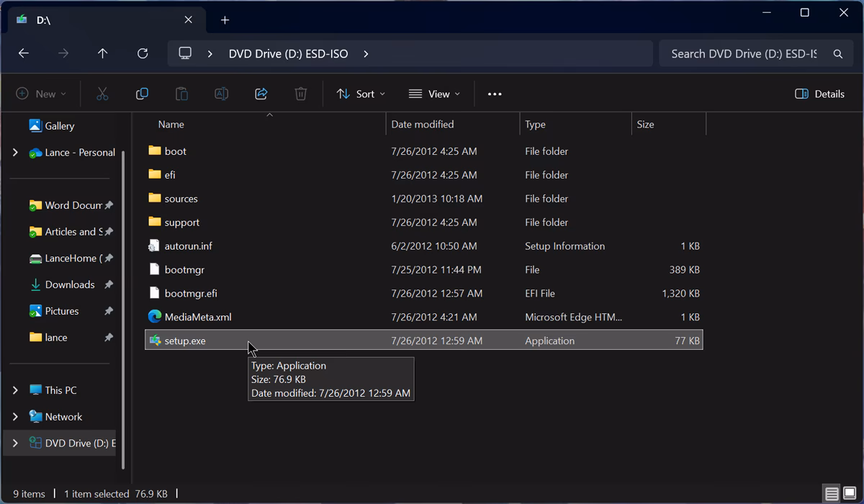Open the Sort dropdown menu
Image resolution: width=864 pixels, height=504 pixels.
(x=360, y=94)
